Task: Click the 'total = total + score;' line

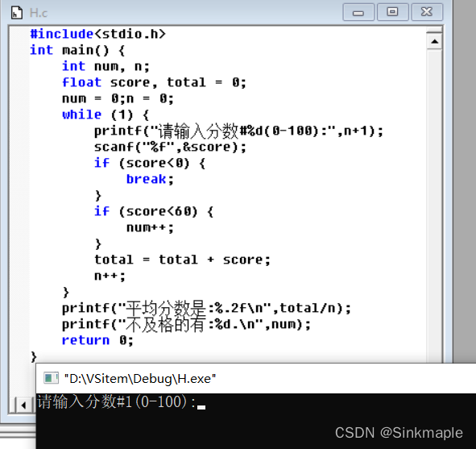Action: click(x=182, y=260)
